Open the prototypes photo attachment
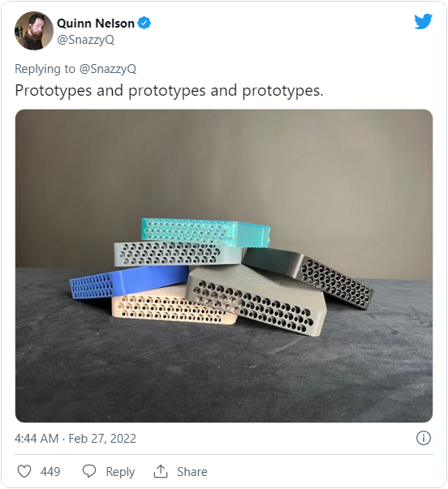 (x=224, y=266)
